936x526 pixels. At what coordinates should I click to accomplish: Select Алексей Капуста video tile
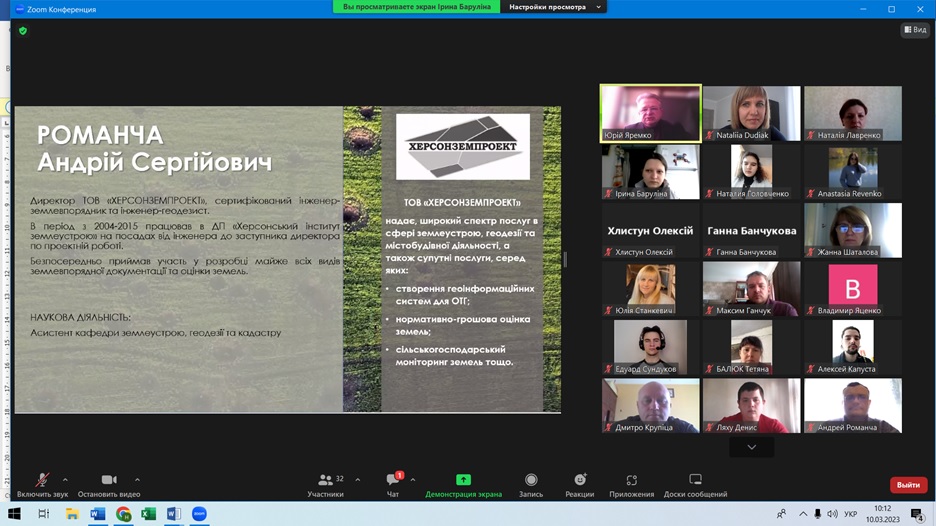coord(853,347)
